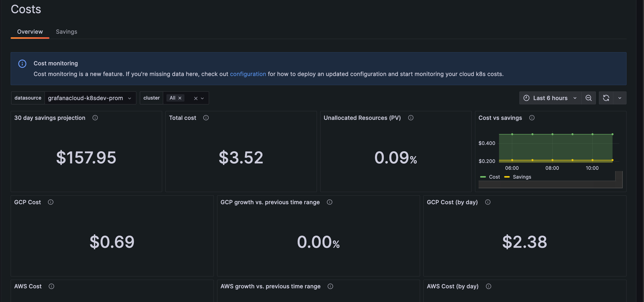The height and width of the screenshot is (302, 644).
Task: Click the $0.69 GCP cost value
Action: pos(112,242)
